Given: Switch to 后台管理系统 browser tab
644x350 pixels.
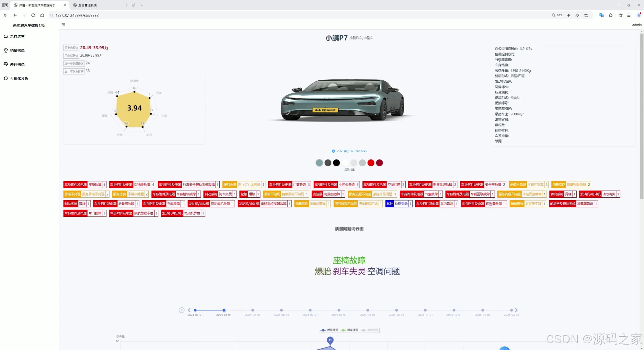Looking at the screenshot, I should (87, 5).
